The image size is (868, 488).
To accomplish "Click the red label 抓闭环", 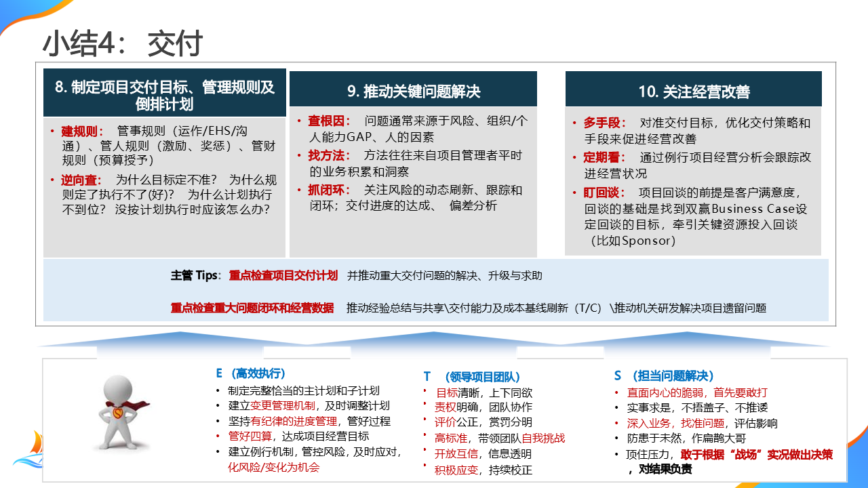I will [x=330, y=190].
